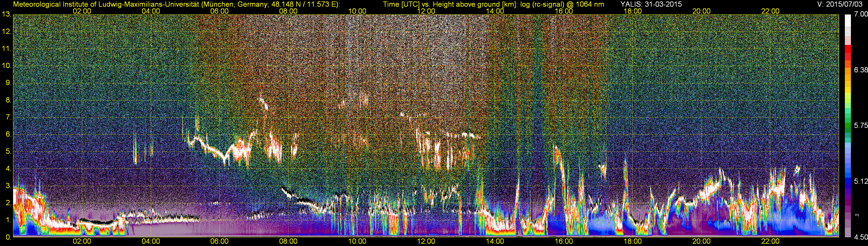Click the height axis label 10
The height and width of the screenshot is (246, 868).
click(6, 66)
